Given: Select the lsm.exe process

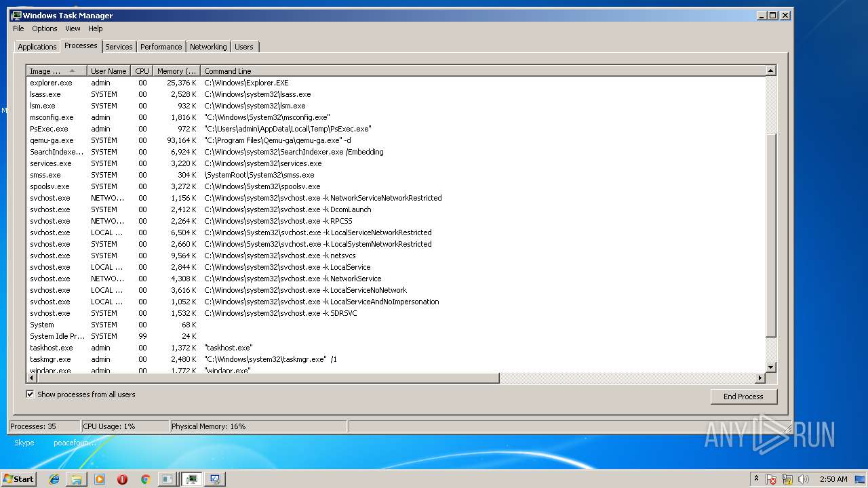Looking at the screenshot, I should point(395,106).
